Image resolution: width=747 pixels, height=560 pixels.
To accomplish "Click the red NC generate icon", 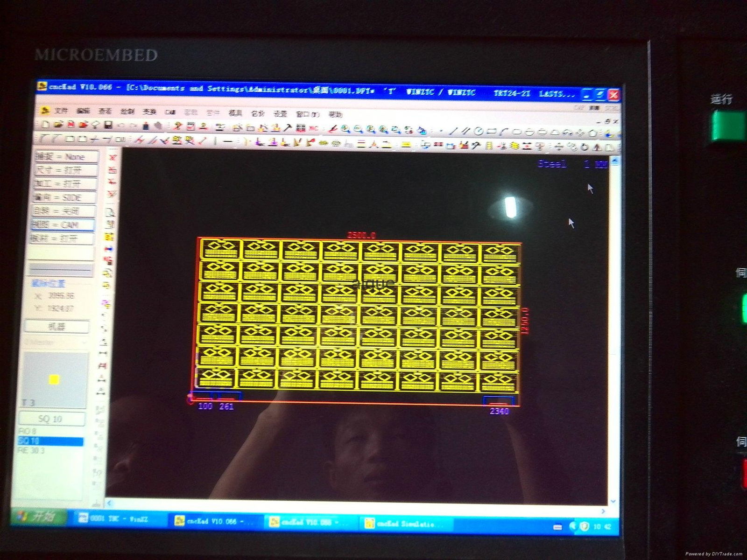I will (313, 127).
